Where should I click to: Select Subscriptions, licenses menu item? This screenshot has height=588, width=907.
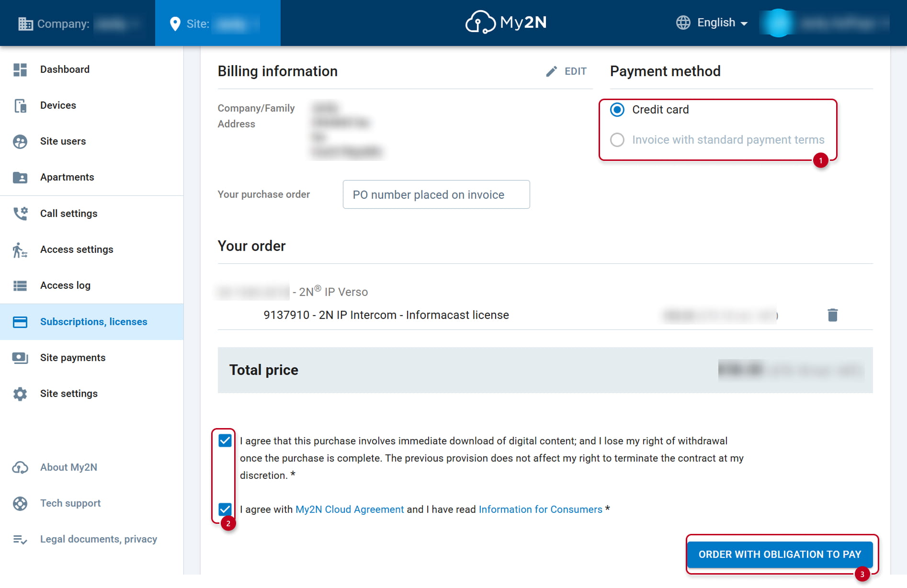(91, 322)
